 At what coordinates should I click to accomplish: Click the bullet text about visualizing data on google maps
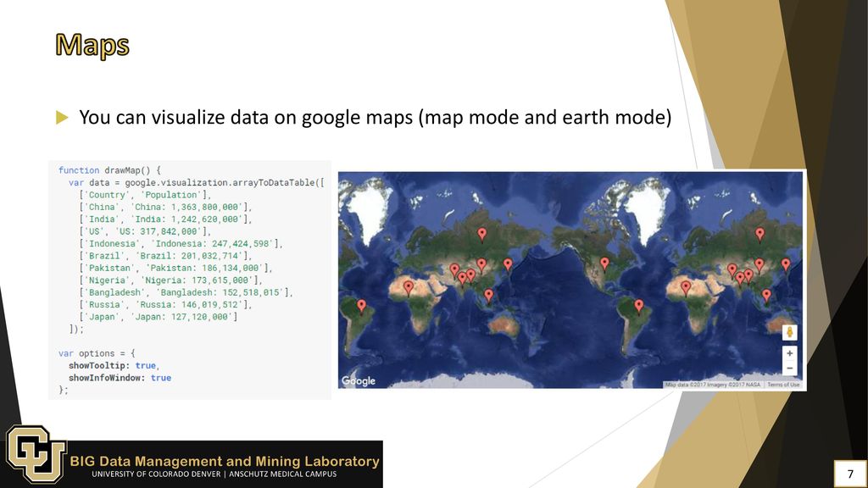point(376,117)
